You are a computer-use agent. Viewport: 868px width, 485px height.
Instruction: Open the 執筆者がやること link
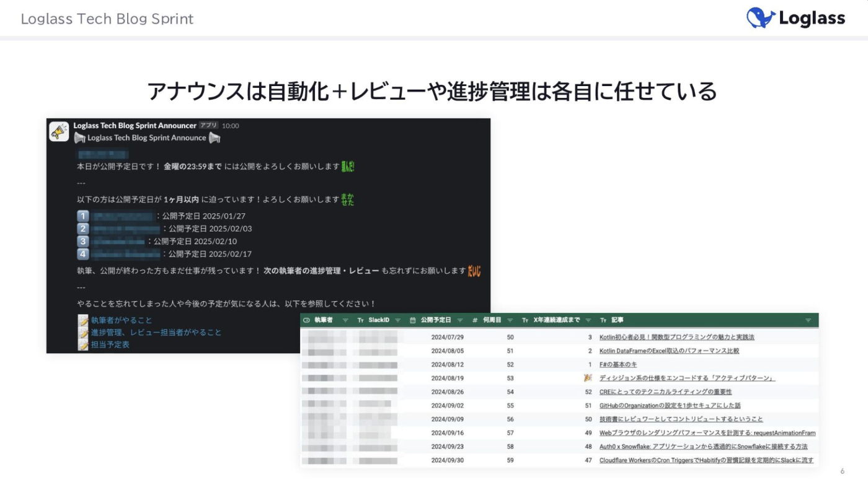tap(122, 320)
